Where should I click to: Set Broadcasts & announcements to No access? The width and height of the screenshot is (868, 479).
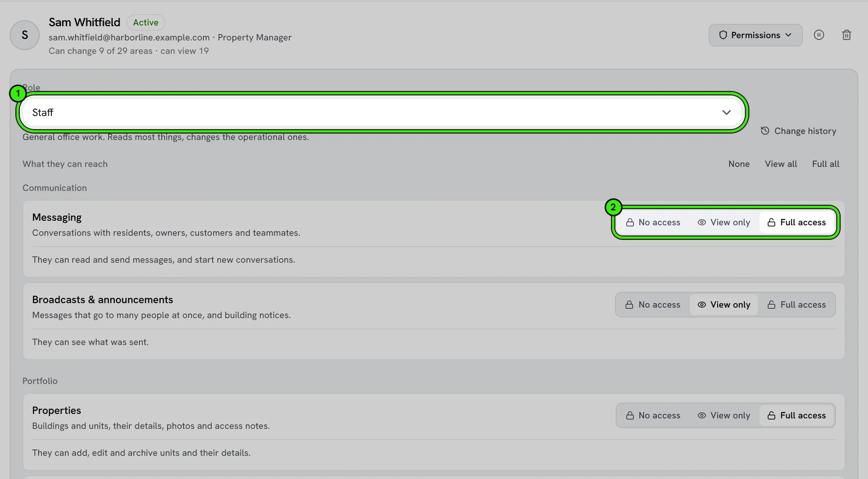[x=653, y=305]
